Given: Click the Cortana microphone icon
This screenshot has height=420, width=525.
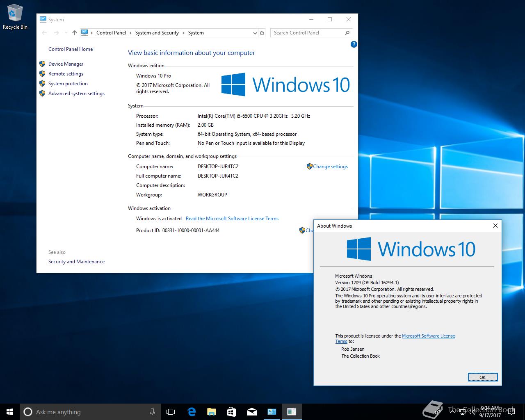Looking at the screenshot, I should pos(152,412).
